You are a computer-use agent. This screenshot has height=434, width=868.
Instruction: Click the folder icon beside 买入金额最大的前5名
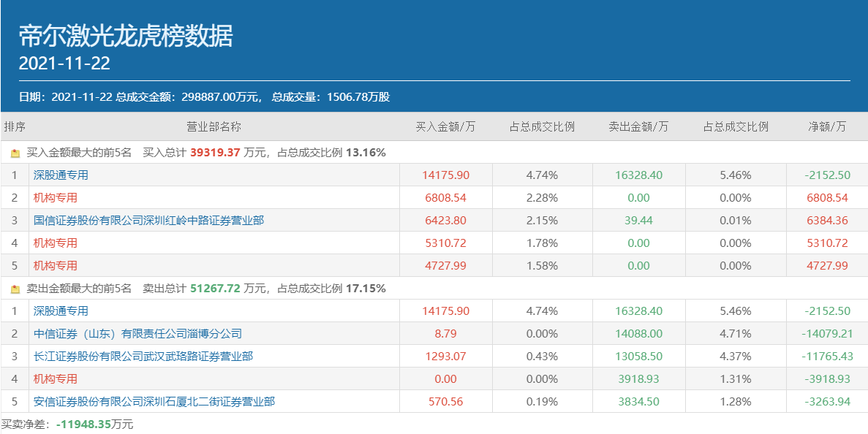coord(15,153)
